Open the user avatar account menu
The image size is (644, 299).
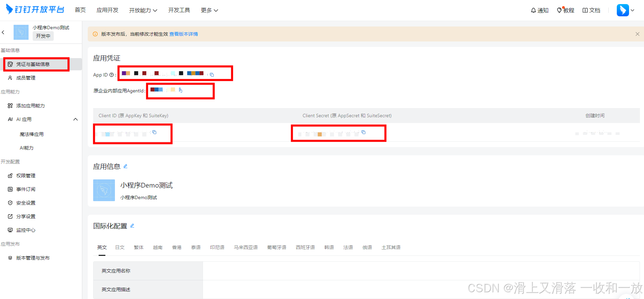(x=625, y=10)
